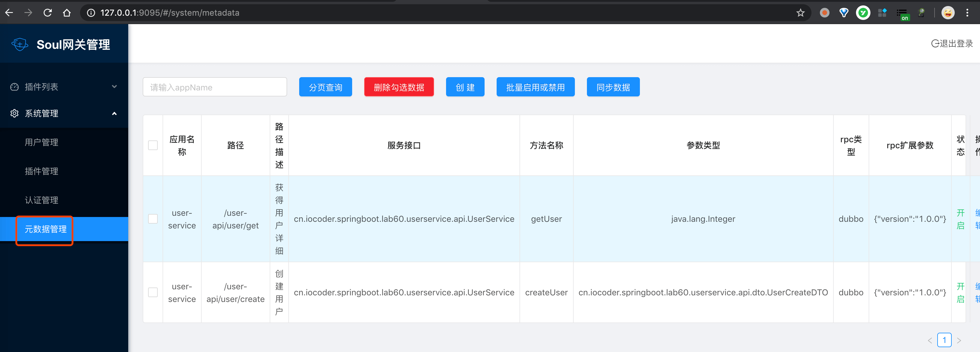Click the Soul gateway shield logo
Screen dimensions: 980x352
tap(20, 44)
